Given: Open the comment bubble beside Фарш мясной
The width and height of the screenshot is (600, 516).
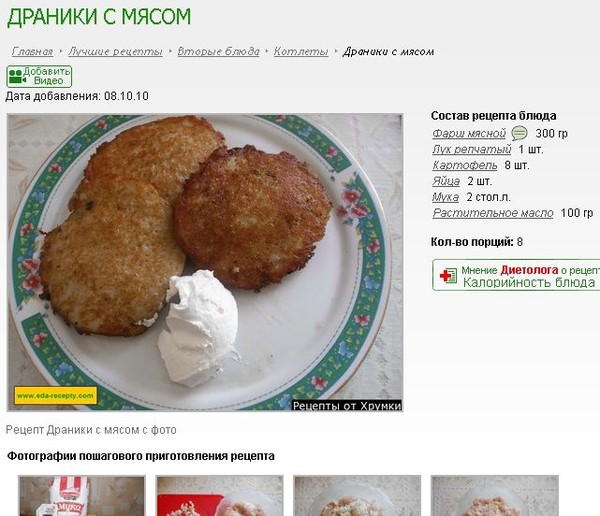Looking at the screenshot, I should click(519, 133).
